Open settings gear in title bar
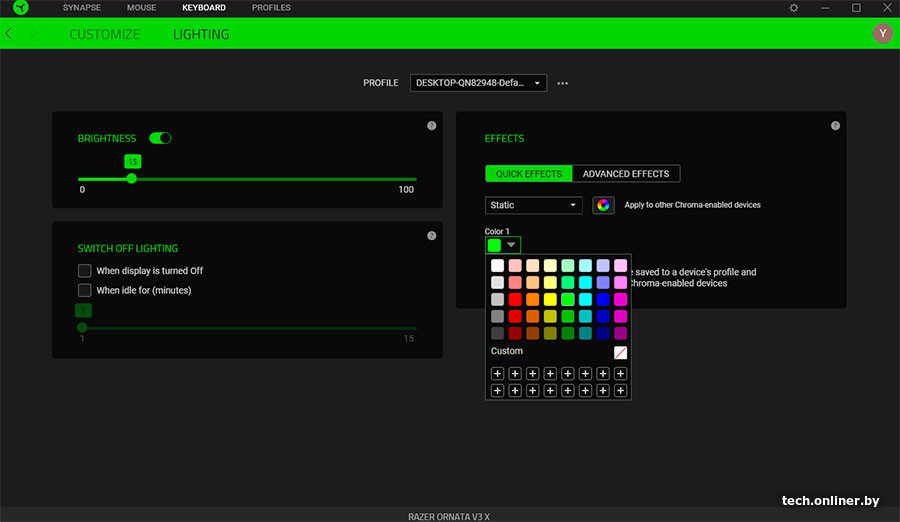 coord(794,8)
